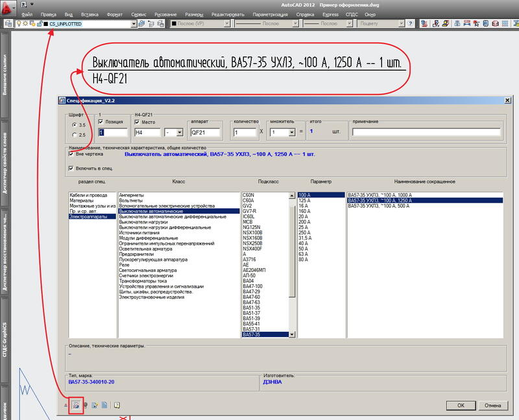519x420 pixels.
Task: Open the СПДС menu
Action: pos(352,14)
